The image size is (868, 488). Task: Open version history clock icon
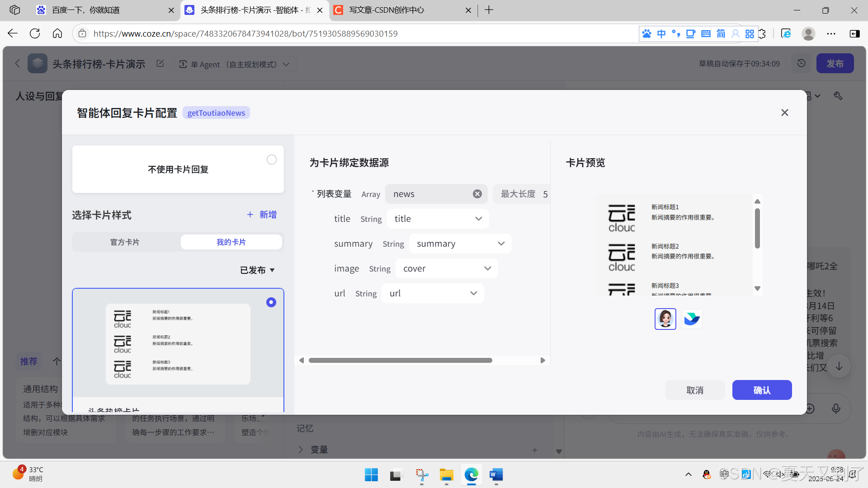pos(801,63)
